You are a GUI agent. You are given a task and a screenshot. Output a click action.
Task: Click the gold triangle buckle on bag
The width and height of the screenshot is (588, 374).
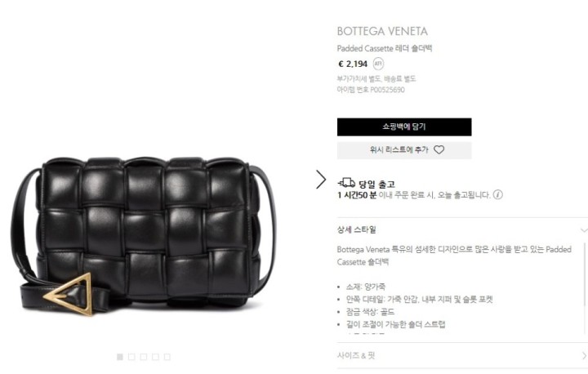coord(69,294)
